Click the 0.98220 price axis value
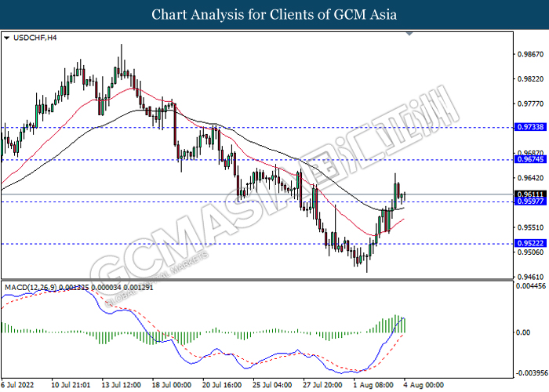The width and height of the screenshot is (549, 392). click(x=530, y=79)
